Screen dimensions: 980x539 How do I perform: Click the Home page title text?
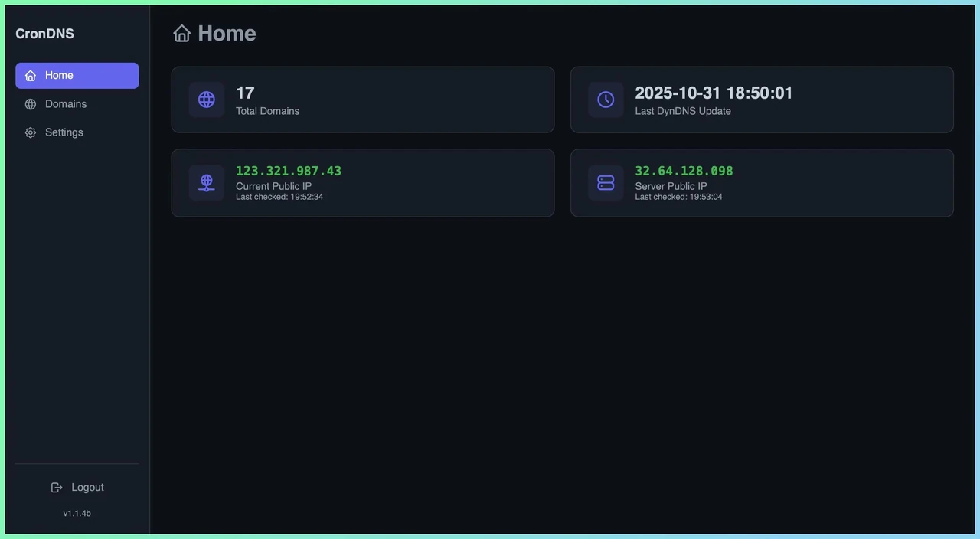(227, 33)
